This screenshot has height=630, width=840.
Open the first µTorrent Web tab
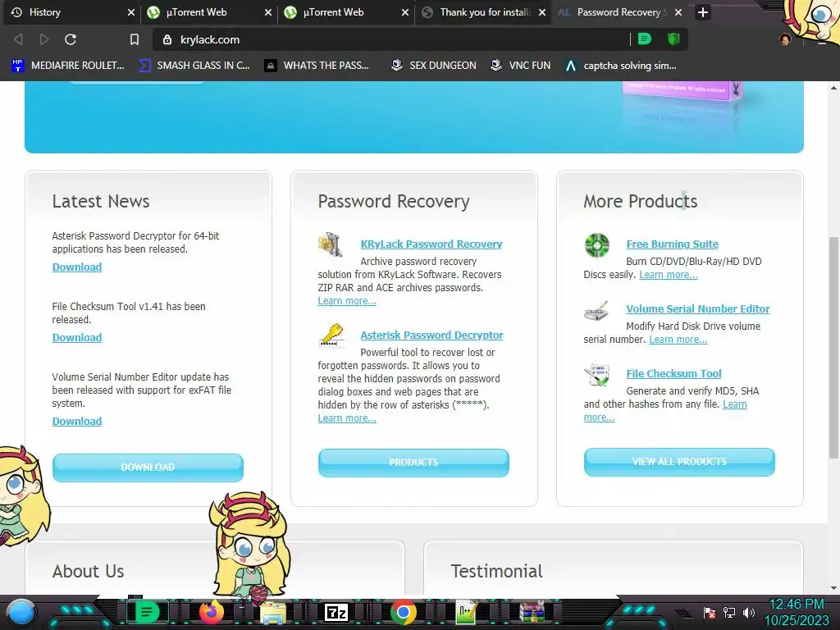pos(209,12)
